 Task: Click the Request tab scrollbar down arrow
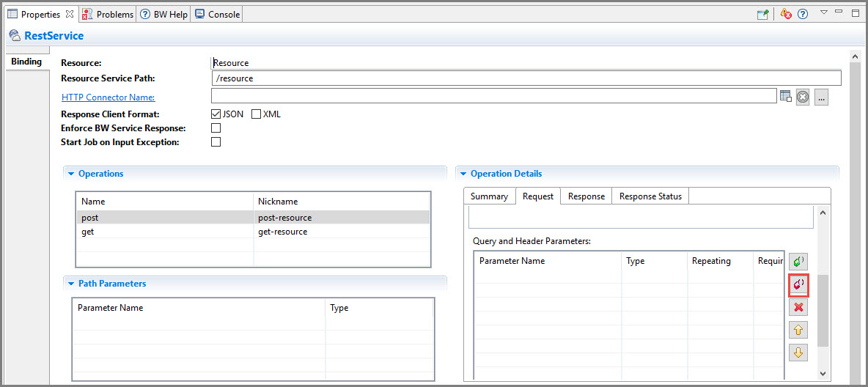pyautogui.click(x=823, y=374)
